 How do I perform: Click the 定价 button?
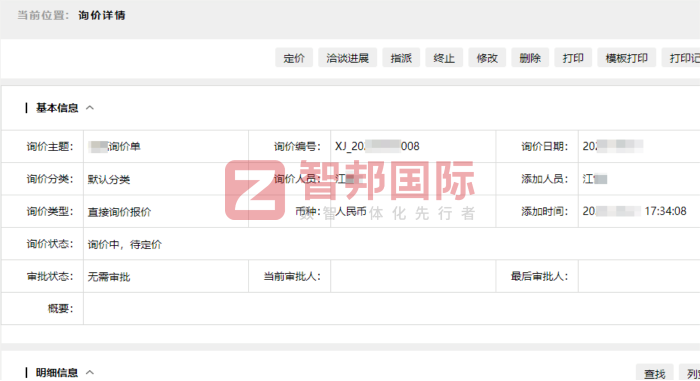pos(294,58)
